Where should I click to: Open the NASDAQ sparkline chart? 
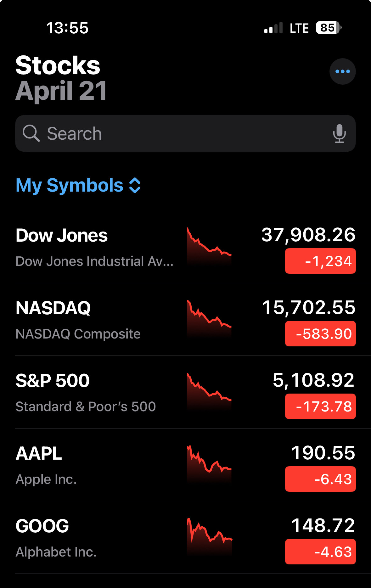(209, 319)
